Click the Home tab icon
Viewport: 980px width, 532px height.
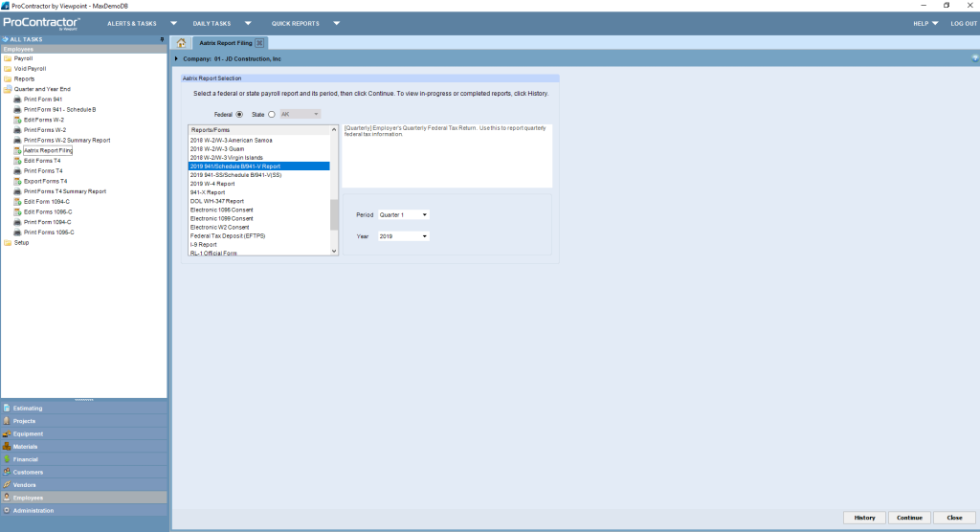182,43
